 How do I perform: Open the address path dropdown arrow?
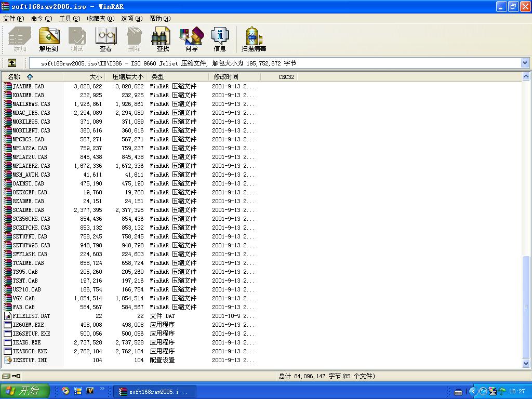coord(525,63)
